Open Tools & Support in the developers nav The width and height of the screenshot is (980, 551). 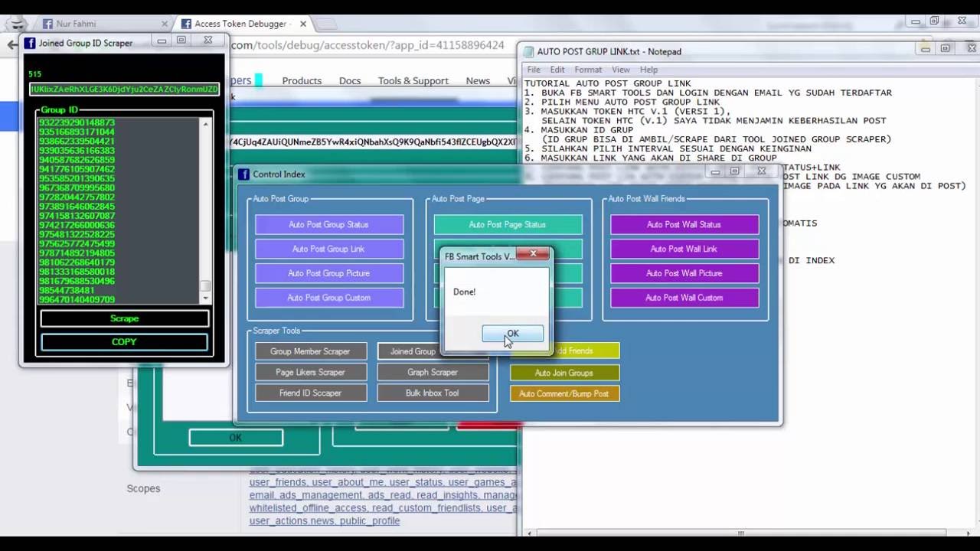413,80
